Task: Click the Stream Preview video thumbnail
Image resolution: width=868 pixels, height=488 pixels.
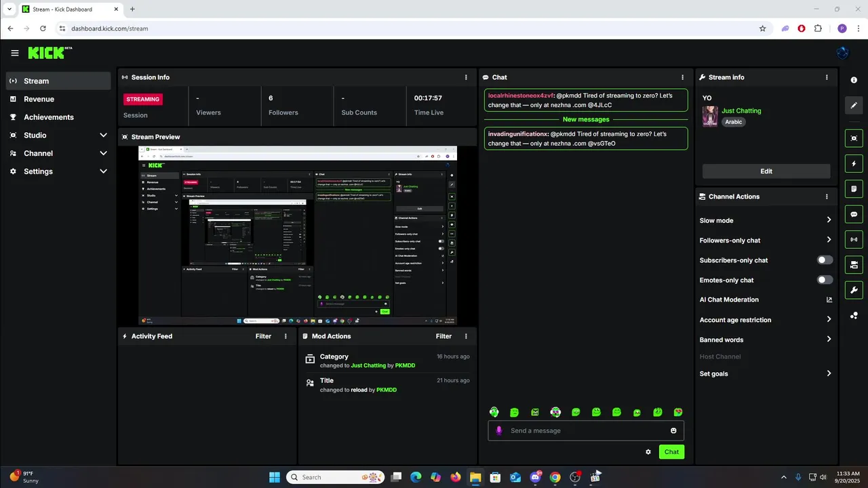Action: (298, 235)
